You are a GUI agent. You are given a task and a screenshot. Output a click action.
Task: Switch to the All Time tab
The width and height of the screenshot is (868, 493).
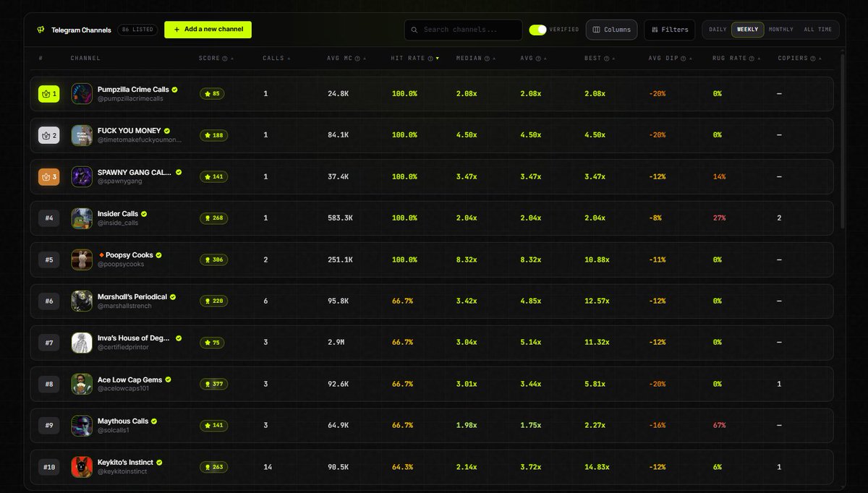click(x=818, y=30)
